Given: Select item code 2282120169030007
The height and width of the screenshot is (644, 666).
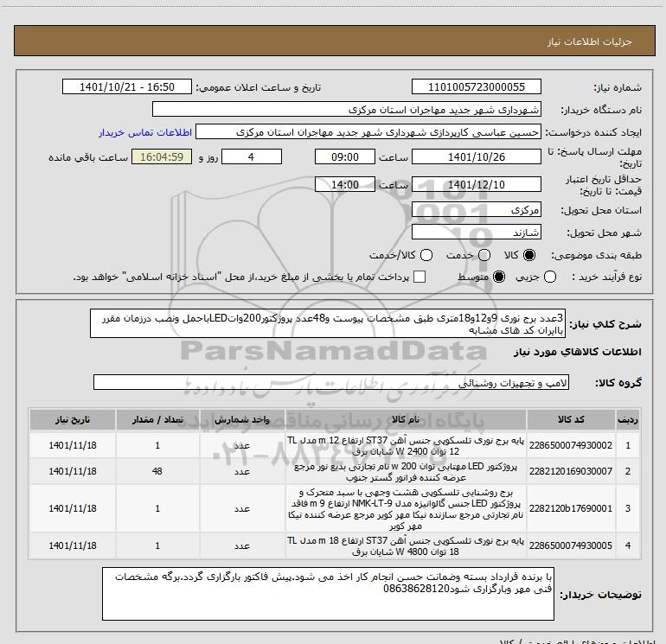Looking at the screenshot, I should click(571, 471).
